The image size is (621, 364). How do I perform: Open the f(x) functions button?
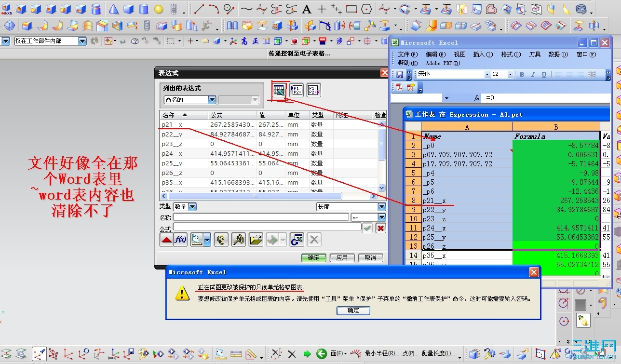[x=180, y=240]
